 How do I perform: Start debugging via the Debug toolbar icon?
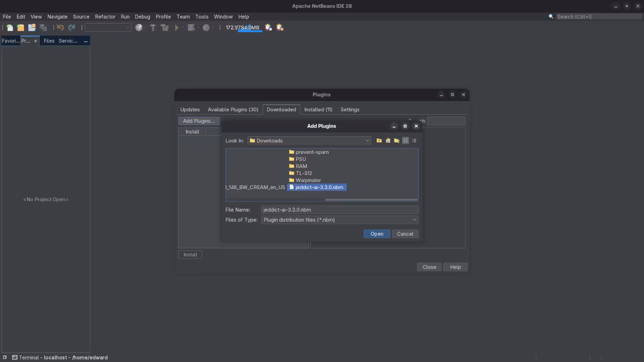point(191,27)
